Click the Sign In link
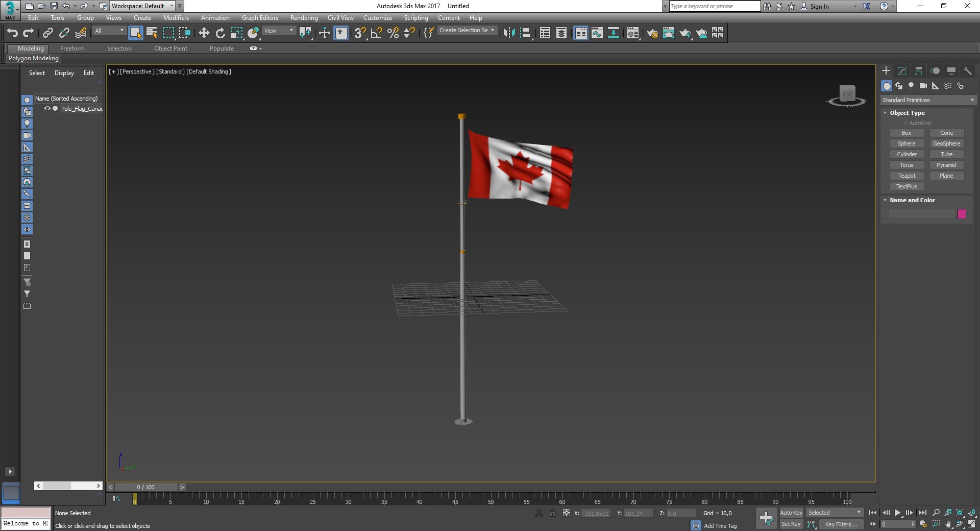Viewport: 980px width, 531px height. point(819,7)
